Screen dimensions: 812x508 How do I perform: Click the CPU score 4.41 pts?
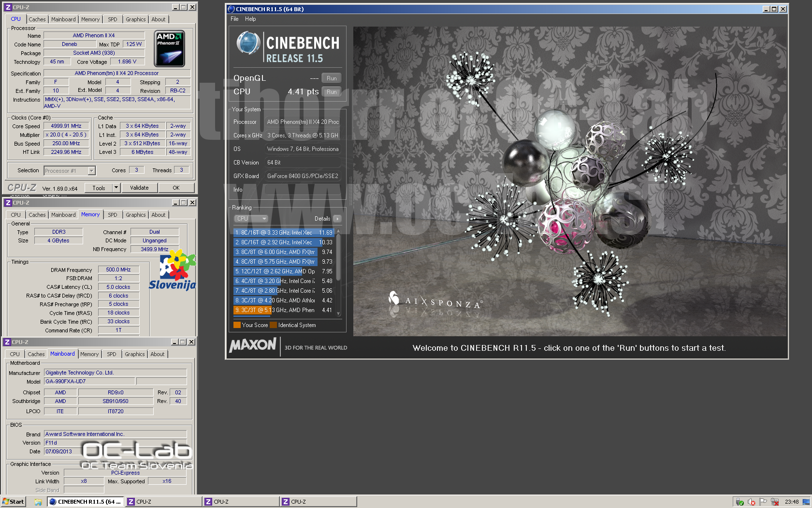pyautogui.click(x=303, y=91)
